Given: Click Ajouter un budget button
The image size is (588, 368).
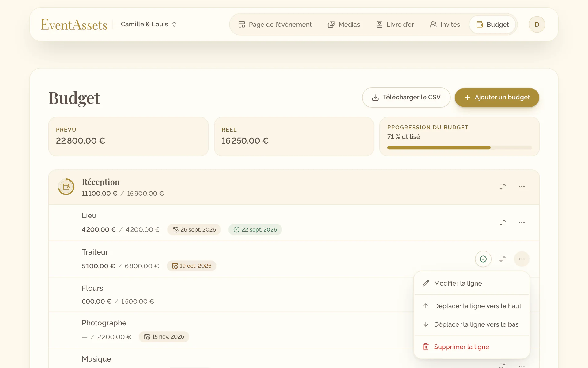Looking at the screenshot, I should click(x=497, y=98).
